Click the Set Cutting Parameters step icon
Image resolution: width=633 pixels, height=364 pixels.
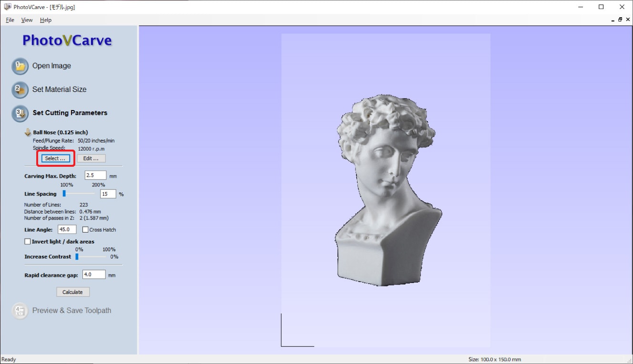click(x=20, y=113)
